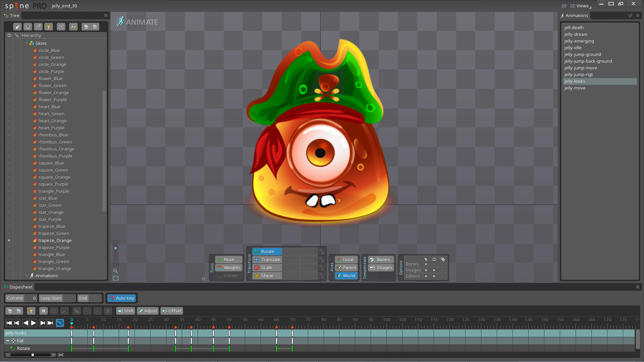Screen dimensions: 644x362
Task: Expand the Animations node in the tree
Action: (x=27, y=276)
